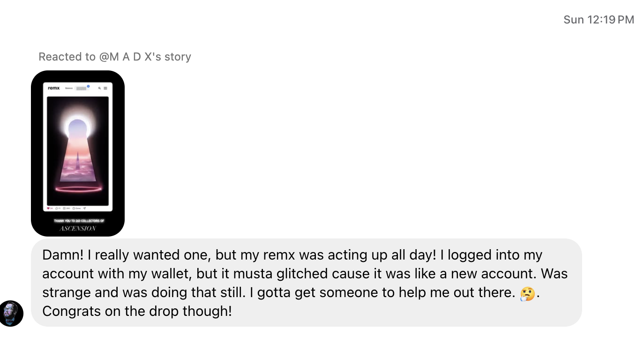The width and height of the screenshot is (644, 337).
Task: Click the clock Done icon in the story image
Action: (x=75, y=208)
